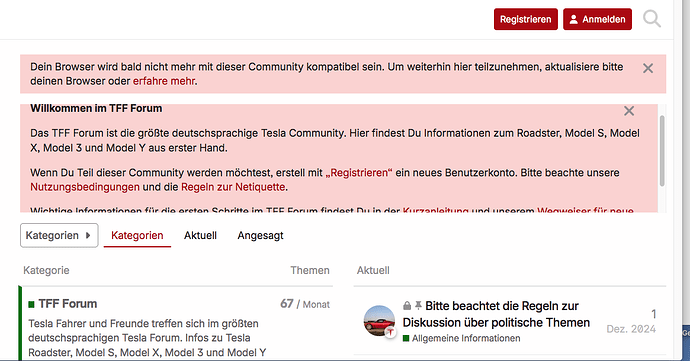Screen dimensions: 690x361
Task: Click the Aktuell column header
Action: (x=373, y=270)
